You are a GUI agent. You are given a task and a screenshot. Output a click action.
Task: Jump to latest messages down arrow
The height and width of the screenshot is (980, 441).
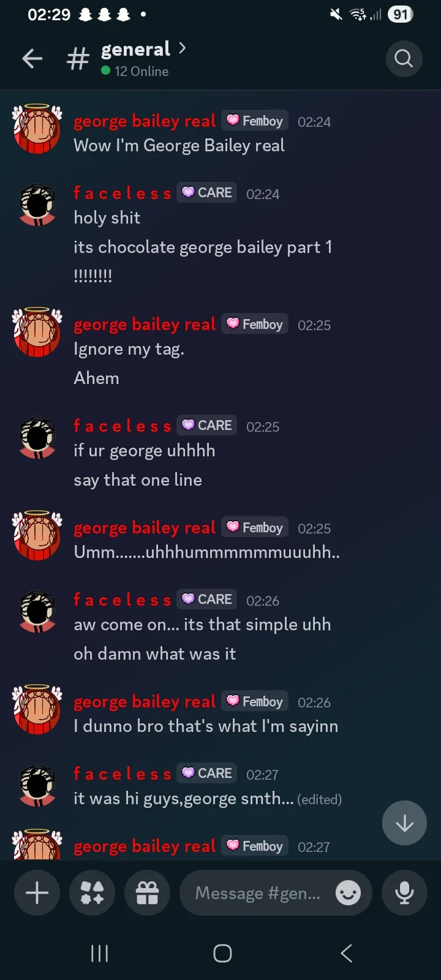(x=404, y=823)
